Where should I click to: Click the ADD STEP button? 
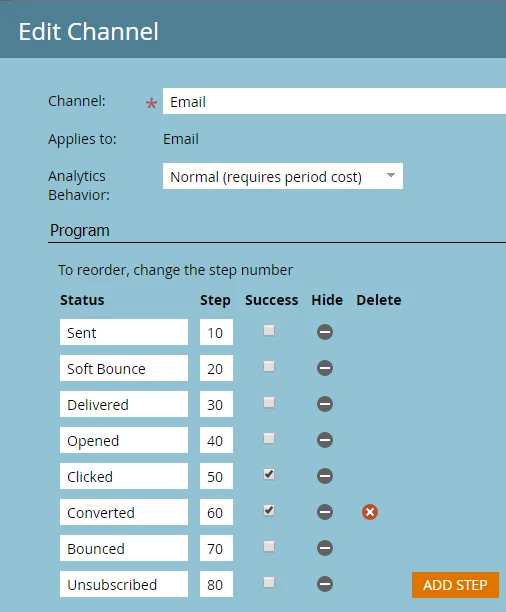pos(455,585)
